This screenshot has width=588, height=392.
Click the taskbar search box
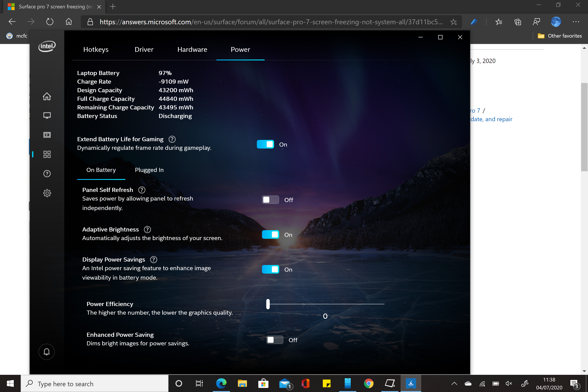(x=95, y=384)
